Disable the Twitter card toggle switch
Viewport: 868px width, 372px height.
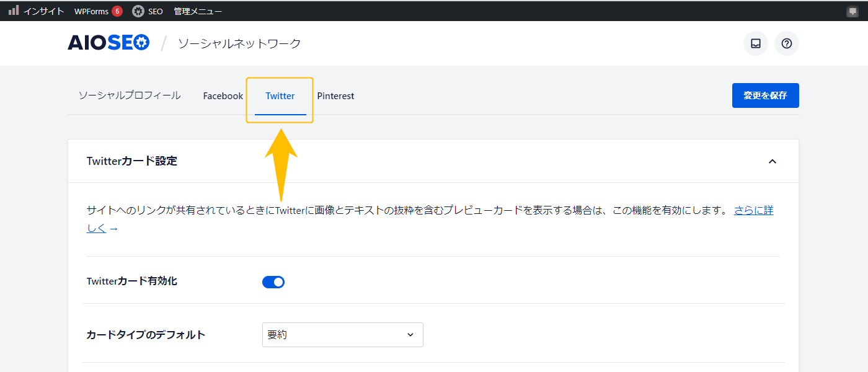click(273, 282)
